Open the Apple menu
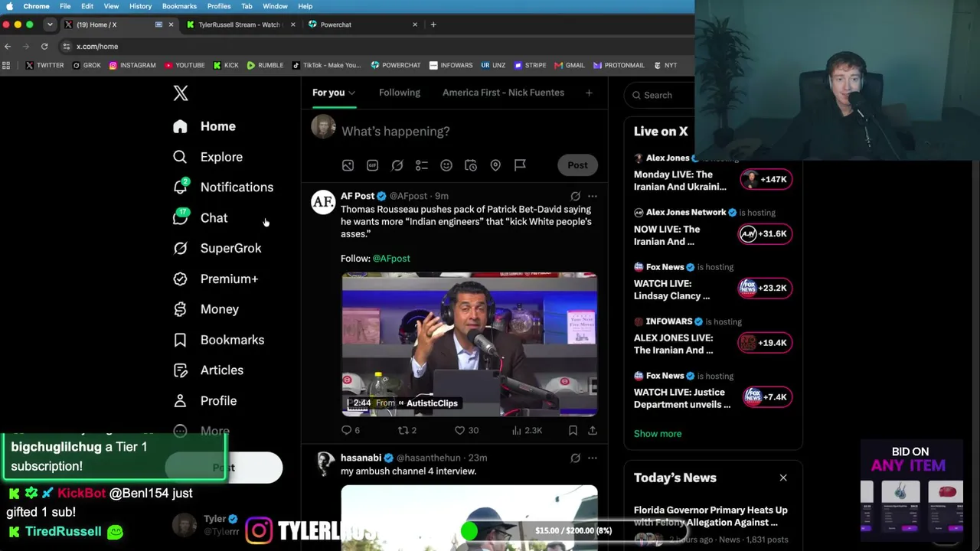 pos(9,6)
